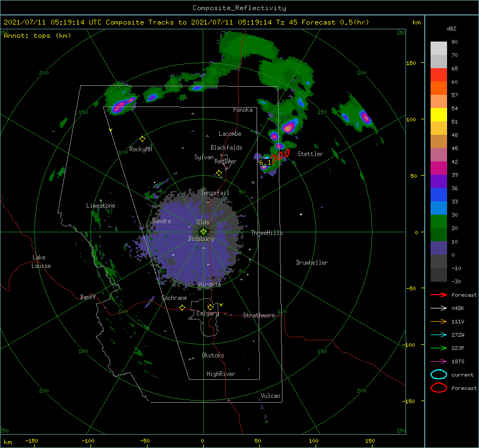479x448 pixels.
Task: Click the radar site marker at map center
Action: (x=203, y=232)
